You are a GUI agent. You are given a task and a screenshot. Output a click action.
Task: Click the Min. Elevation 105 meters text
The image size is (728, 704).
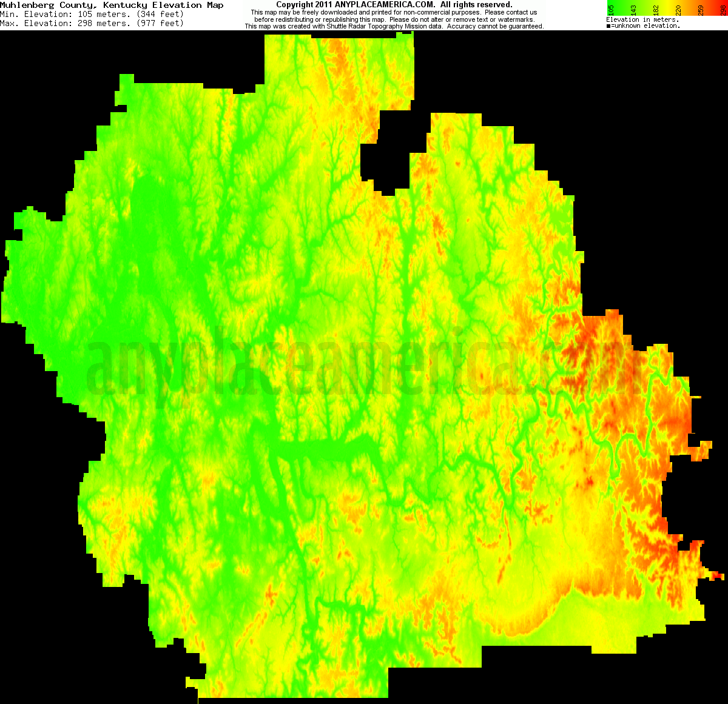[x=67, y=13]
